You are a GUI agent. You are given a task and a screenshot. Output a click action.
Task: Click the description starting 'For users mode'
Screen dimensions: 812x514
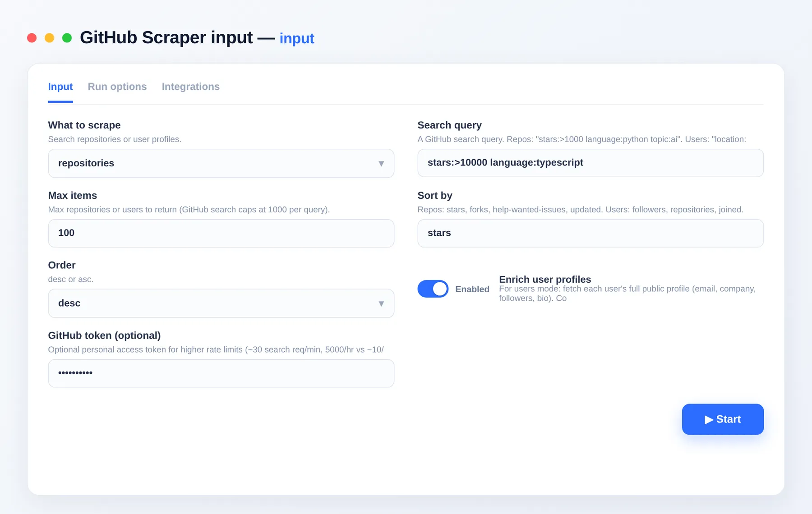coord(627,294)
